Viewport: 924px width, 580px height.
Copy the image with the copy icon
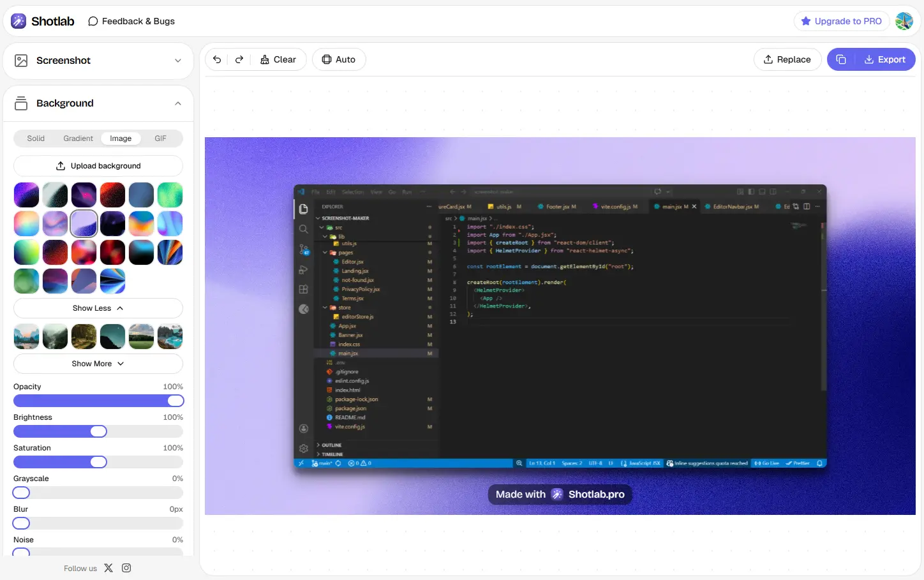(x=841, y=59)
